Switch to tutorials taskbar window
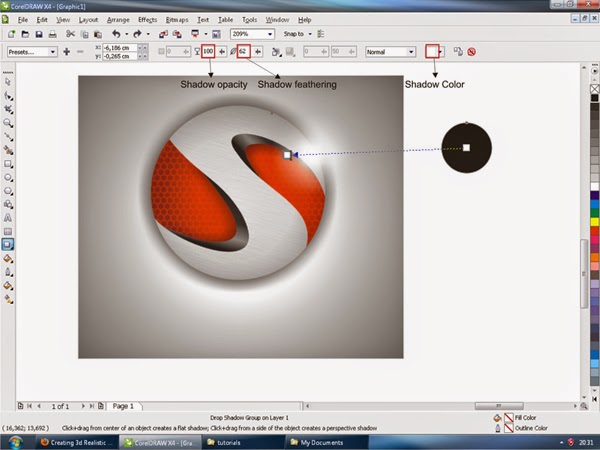600x450 pixels. click(243, 442)
